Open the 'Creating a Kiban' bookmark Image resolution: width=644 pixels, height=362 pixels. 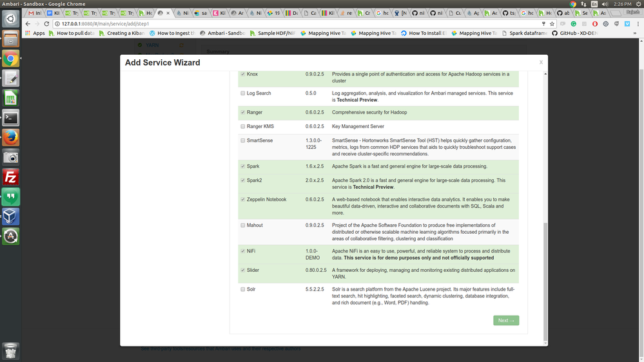[x=122, y=33]
